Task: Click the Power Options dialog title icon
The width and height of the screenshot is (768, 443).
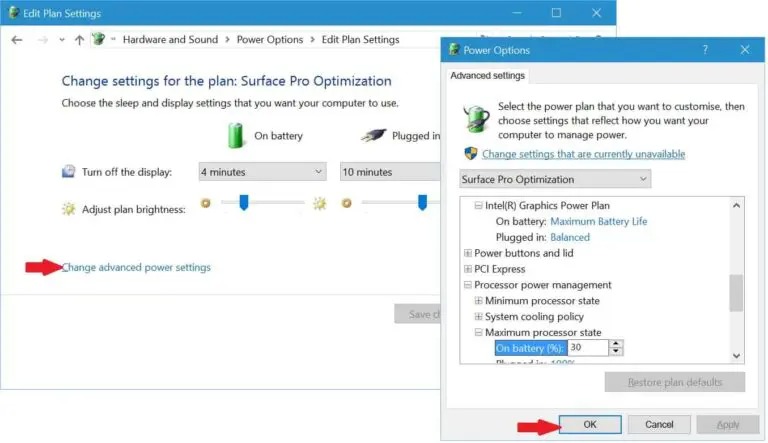Action: pos(454,49)
